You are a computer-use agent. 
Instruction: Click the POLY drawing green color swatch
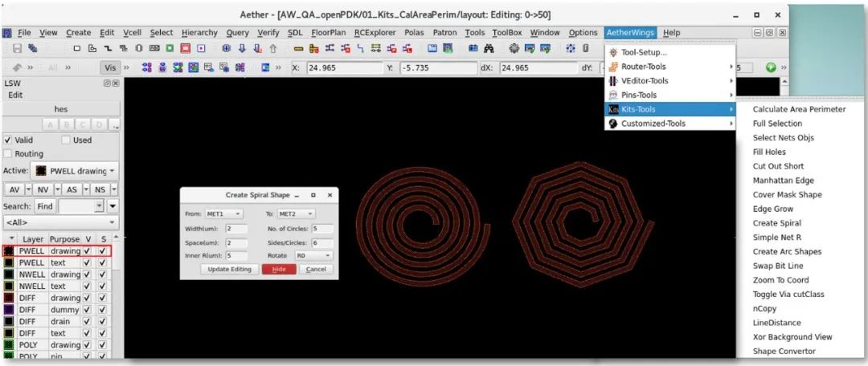coord(9,345)
